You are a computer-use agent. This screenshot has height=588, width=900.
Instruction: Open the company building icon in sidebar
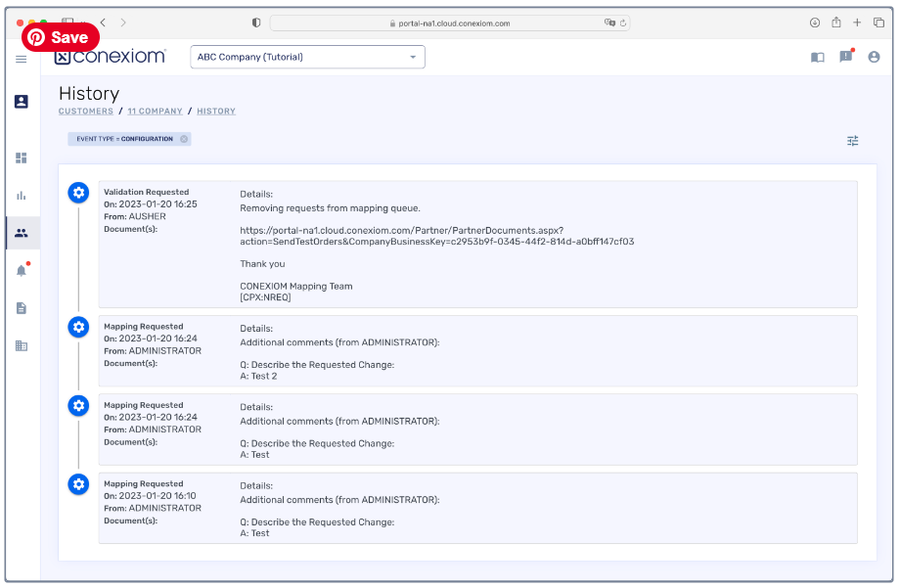coord(22,345)
